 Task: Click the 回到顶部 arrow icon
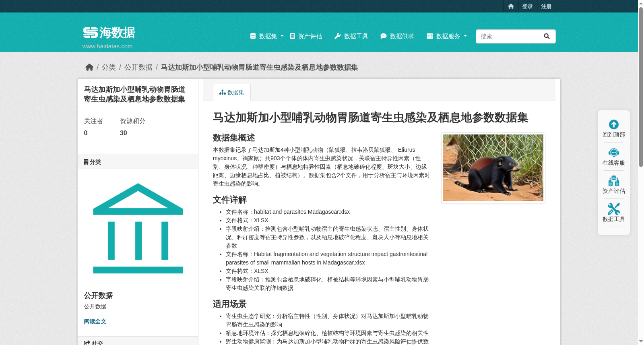[x=614, y=124]
